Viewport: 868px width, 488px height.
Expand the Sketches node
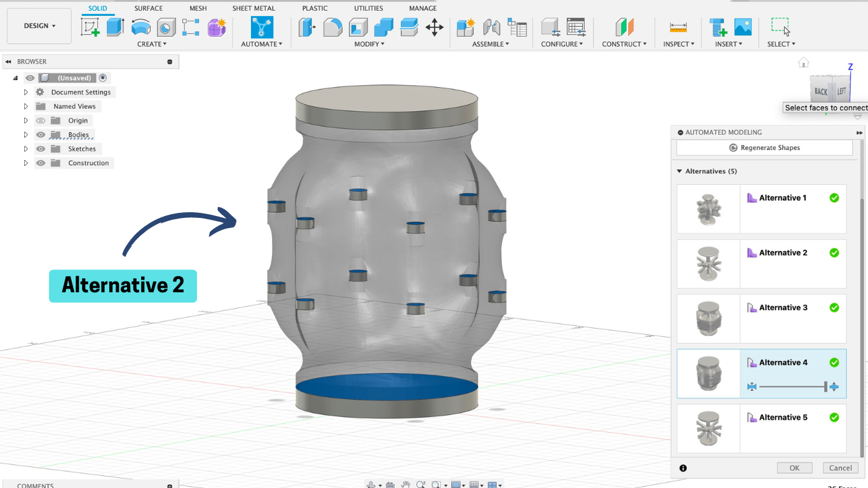pyautogui.click(x=26, y=149)
